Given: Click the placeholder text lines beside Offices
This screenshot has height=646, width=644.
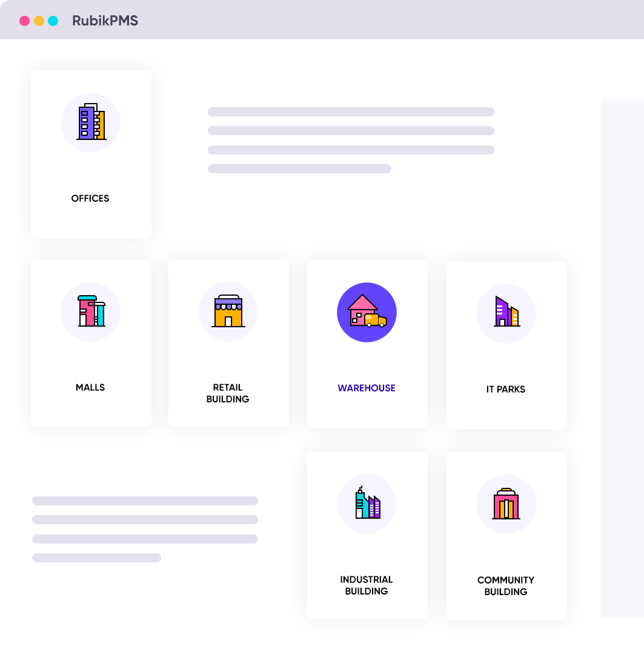Looking at the screenshot, I should (351, 140).
